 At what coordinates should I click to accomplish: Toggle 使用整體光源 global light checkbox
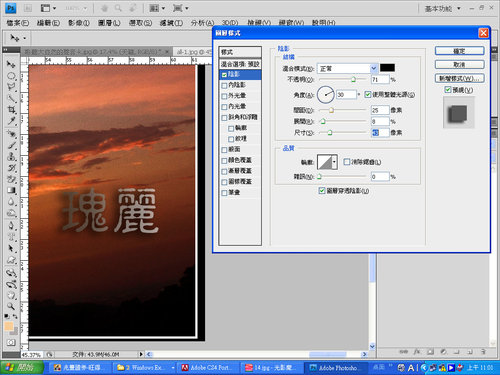[x=367, y=95]
